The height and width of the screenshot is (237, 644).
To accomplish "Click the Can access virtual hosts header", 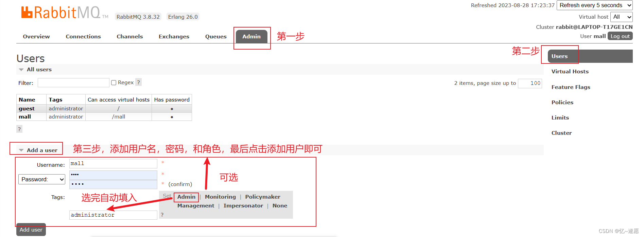I will coord(119,100).
